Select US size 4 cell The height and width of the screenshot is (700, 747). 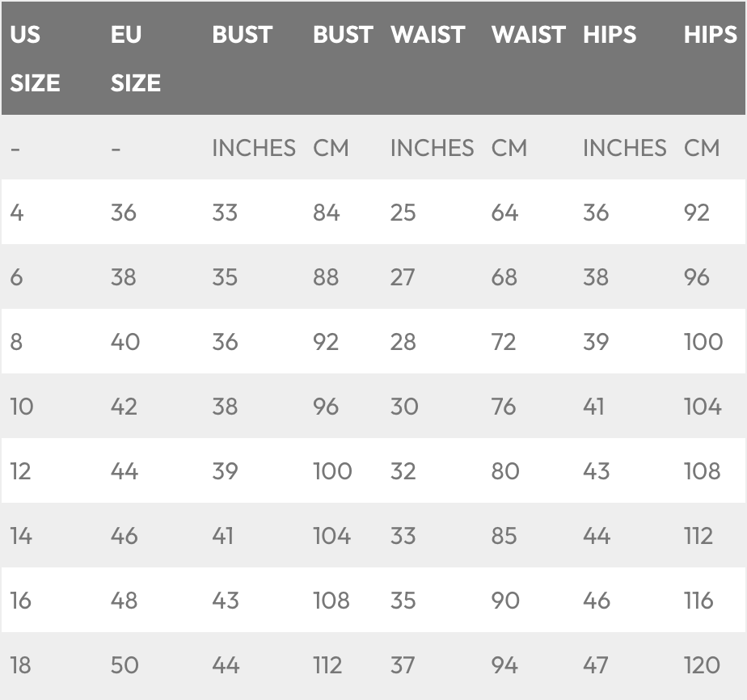17,213
